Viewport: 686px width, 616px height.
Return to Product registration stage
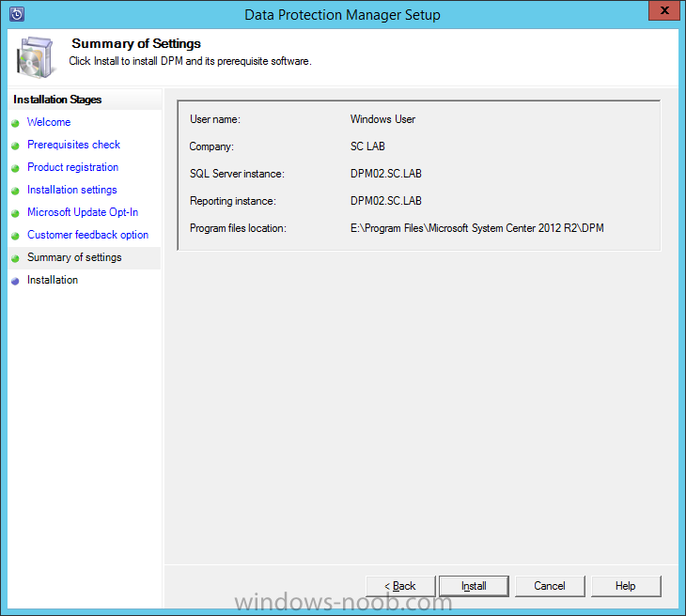[72, 167]
